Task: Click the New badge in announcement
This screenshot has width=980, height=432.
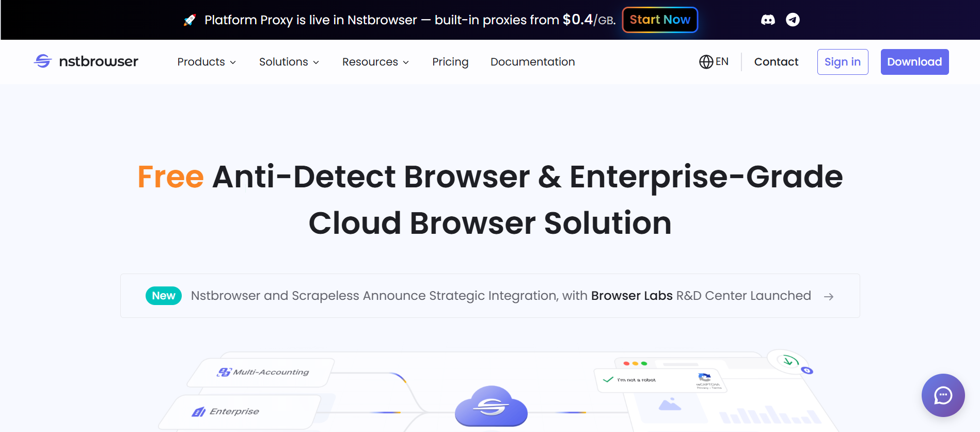Action: 164,296
